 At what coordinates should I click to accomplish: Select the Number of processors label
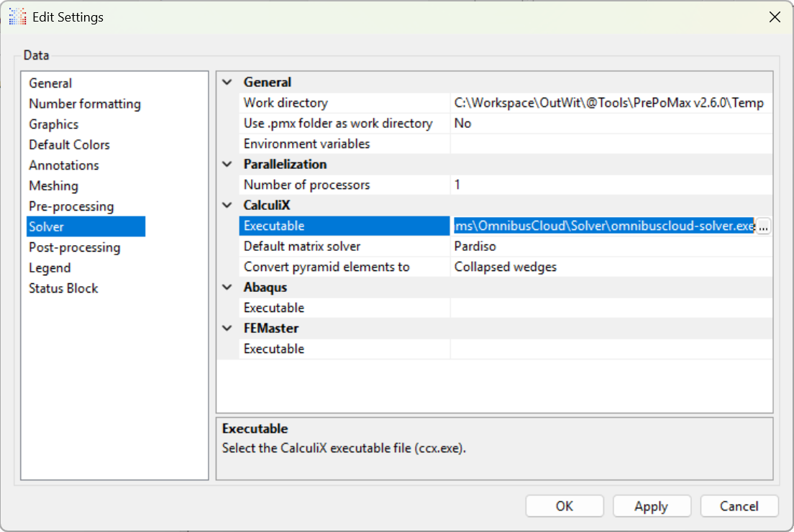(x=306, y=185)
